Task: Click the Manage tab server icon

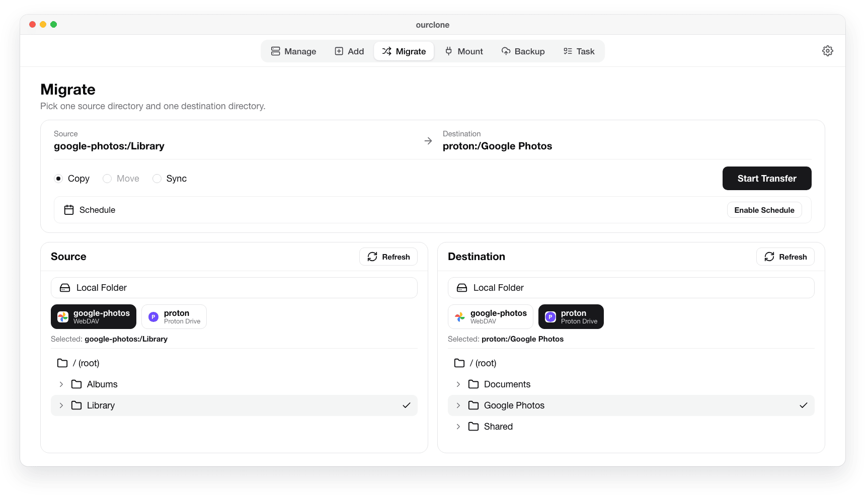Action: 275,51
